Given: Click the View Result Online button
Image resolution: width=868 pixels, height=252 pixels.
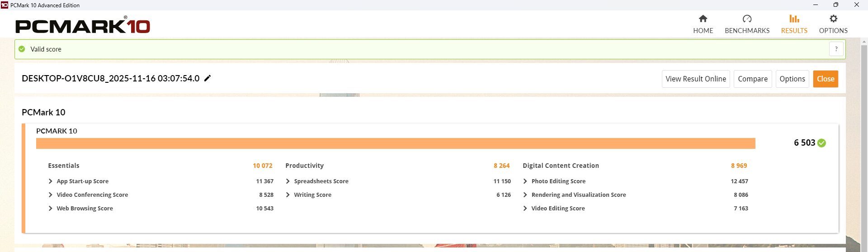Looking at the screenshot, I should click(695, 79).
